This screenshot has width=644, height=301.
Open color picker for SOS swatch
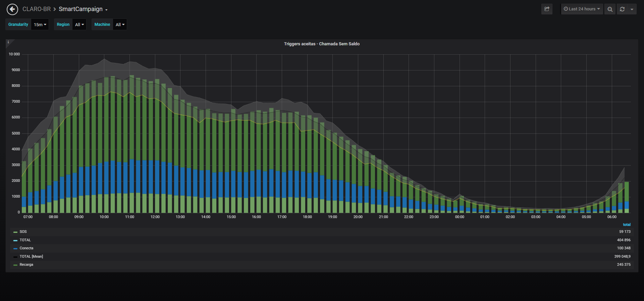pyautogui.click(x=15, y=232)
